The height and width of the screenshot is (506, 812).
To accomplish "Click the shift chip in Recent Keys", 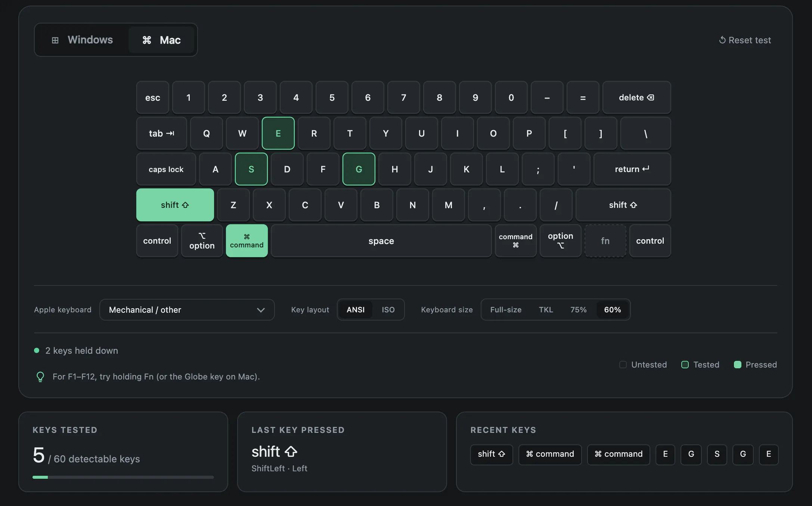I will [492, 454].
